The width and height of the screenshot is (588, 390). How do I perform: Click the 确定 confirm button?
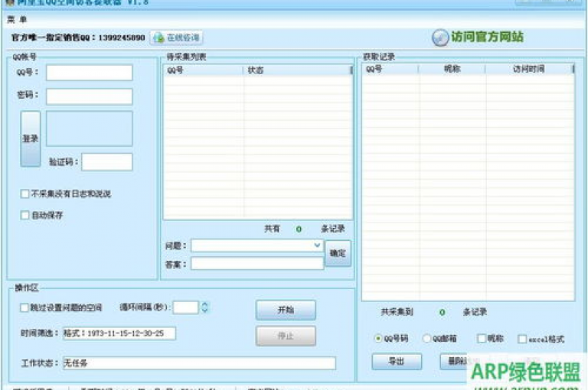(338, 253)
